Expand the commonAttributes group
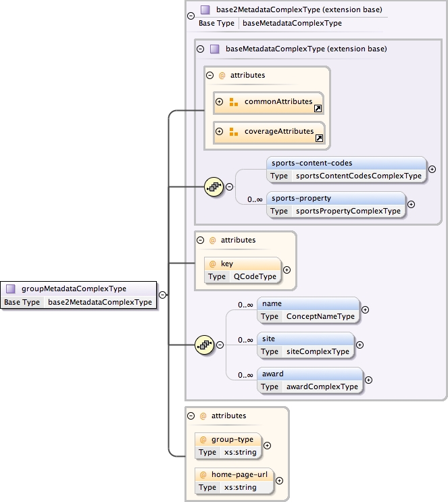Image resolution: width=448 pixels, height=502 pixels. pyautogui.click(x=219, y=102)
